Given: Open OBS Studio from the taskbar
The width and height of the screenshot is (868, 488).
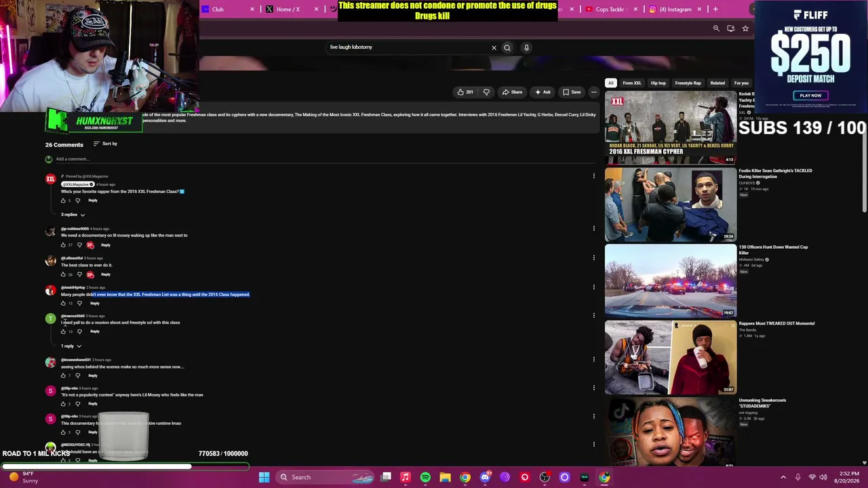Looking at the screenshot, I should (545, 477).
